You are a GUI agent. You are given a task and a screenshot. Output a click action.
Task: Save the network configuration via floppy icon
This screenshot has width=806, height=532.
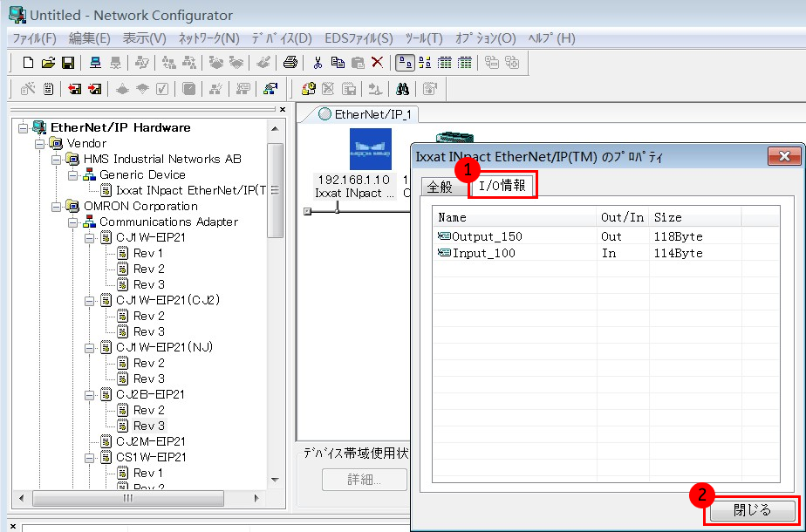click(x=67, y=62)
